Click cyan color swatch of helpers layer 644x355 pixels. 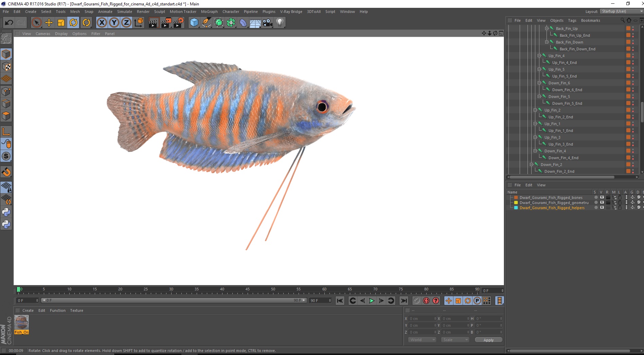tap(516, 208)
